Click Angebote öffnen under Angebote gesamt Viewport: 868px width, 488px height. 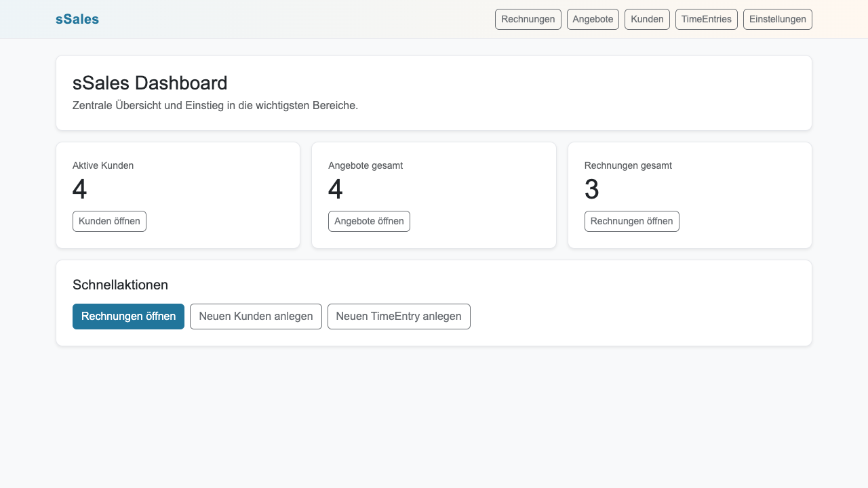coord(369,221)
